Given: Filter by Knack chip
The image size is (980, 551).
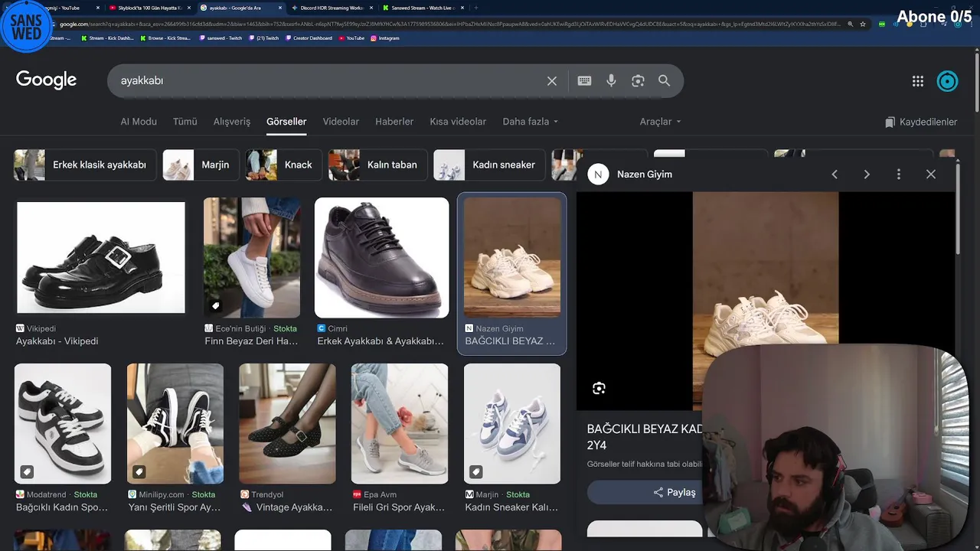Looking at the screenshot, I should [283, 165].
